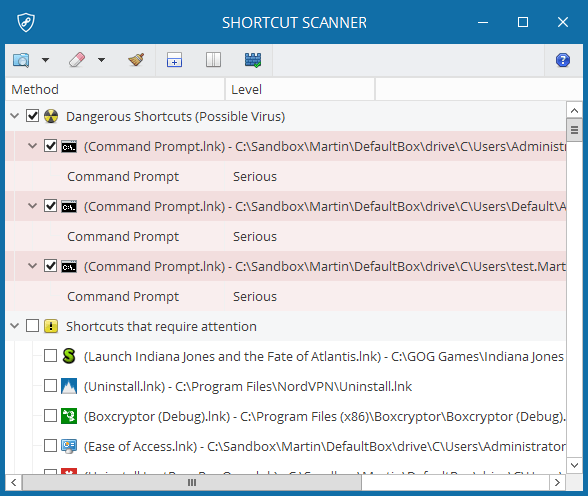
Task: Collapse the Command Prompt.lnk Default user entry
Action: point(33,206)
